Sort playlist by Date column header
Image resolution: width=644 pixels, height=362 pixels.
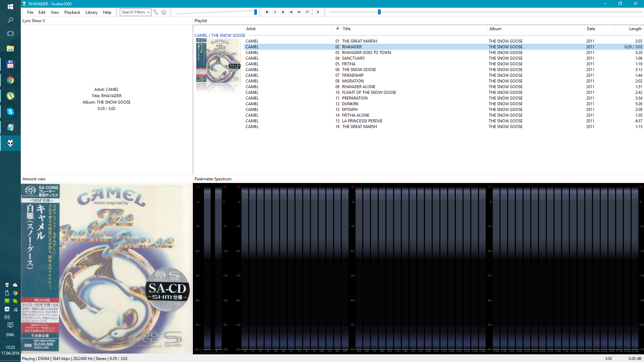coord(599,29)
